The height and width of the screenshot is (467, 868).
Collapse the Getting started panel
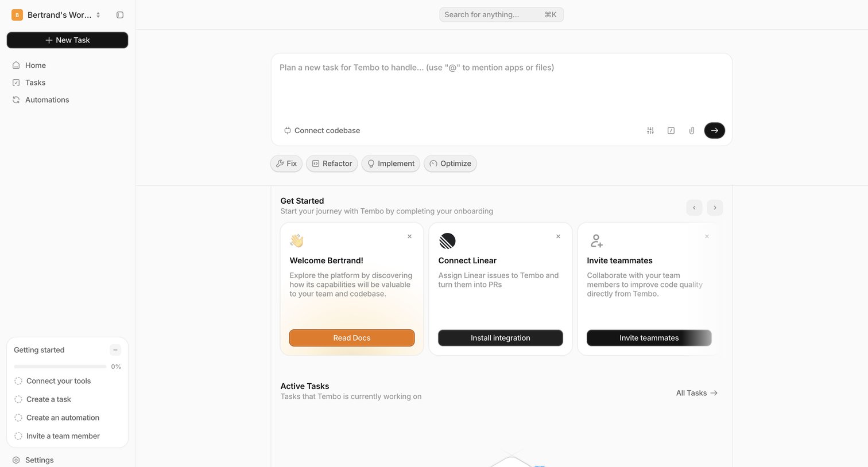point(115,350)
